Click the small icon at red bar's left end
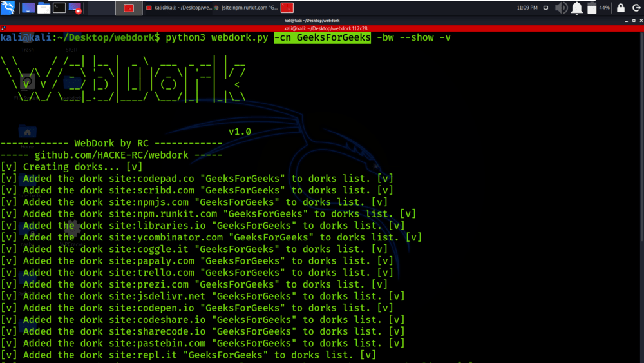Image resolution: width=644 pixels, height=363 pixels. pyautogui.click(x=3, y=28)
